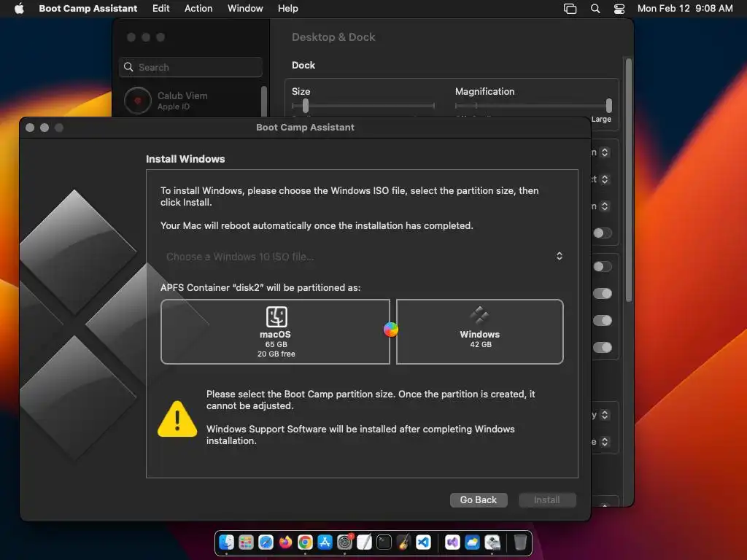
Task: Open System Settings Dock icon with badge
Action: pyautogui.click(x=344, y=542)
